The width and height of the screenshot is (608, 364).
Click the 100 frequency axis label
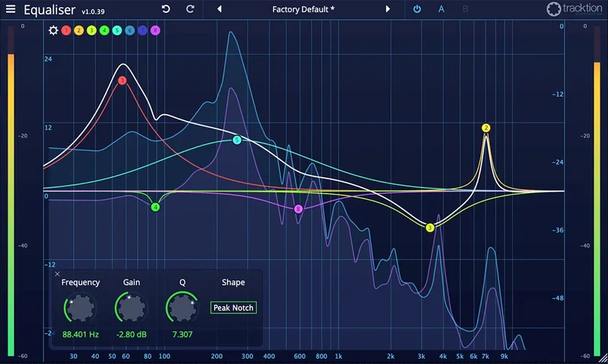(x=164, y=356)
